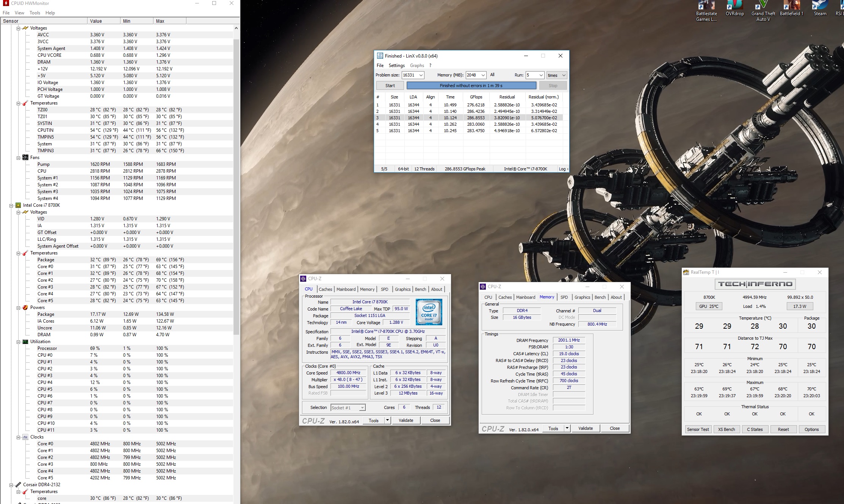The image size is (844, 504).
Task: Collapse the Utilization section in HWMonitor
Action: pos(18,342)
